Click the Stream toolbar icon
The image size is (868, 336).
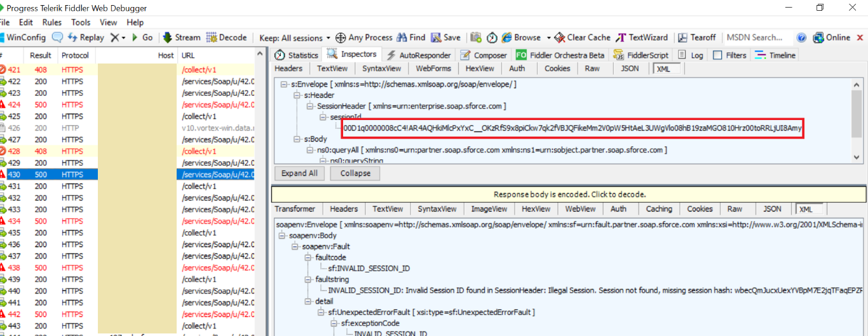tap(168, 37)
